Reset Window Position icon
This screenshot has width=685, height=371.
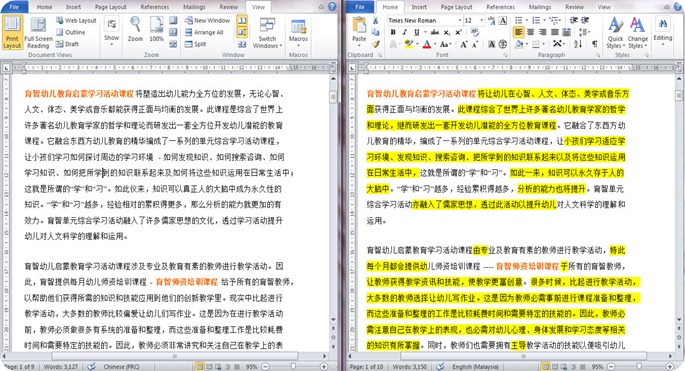pyautogui.click(x=242, y=44)
